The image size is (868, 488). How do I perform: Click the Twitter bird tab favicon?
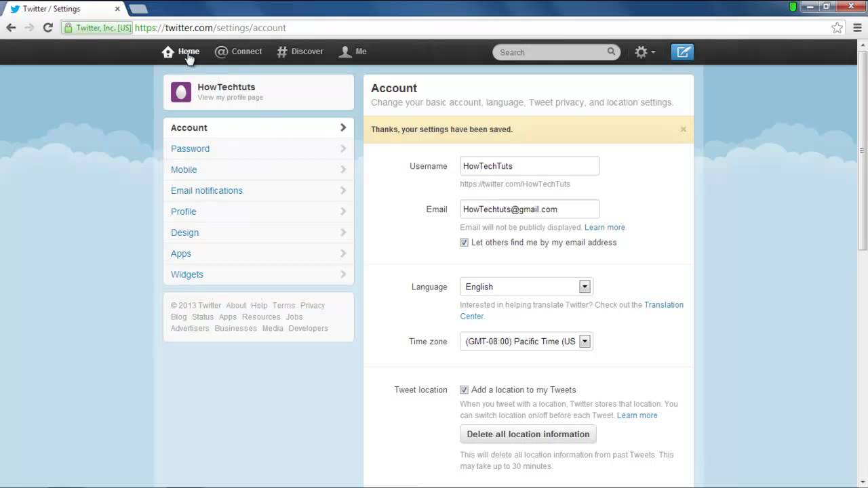[x=15, y=9]
